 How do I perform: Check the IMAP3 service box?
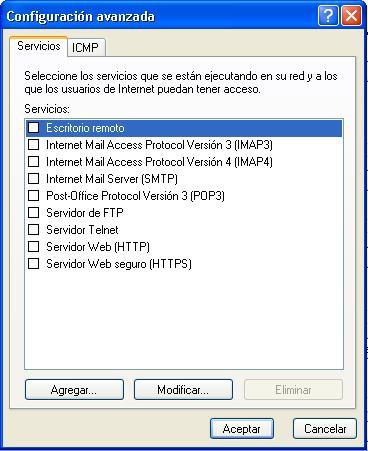point(33,144)
